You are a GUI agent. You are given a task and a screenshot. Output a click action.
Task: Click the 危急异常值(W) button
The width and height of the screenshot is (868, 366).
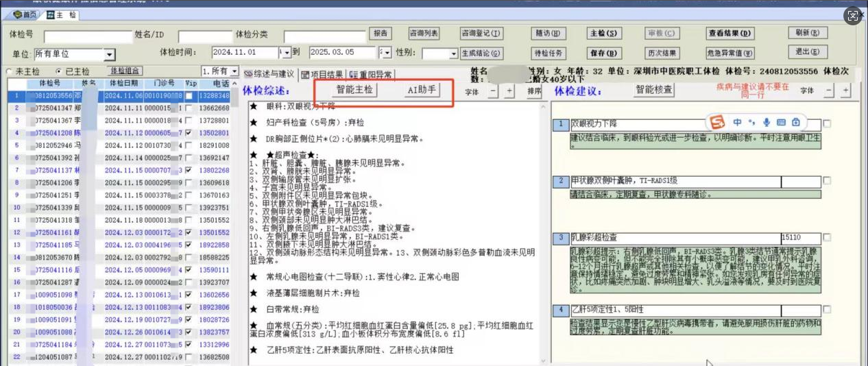[x=730, y=53]
